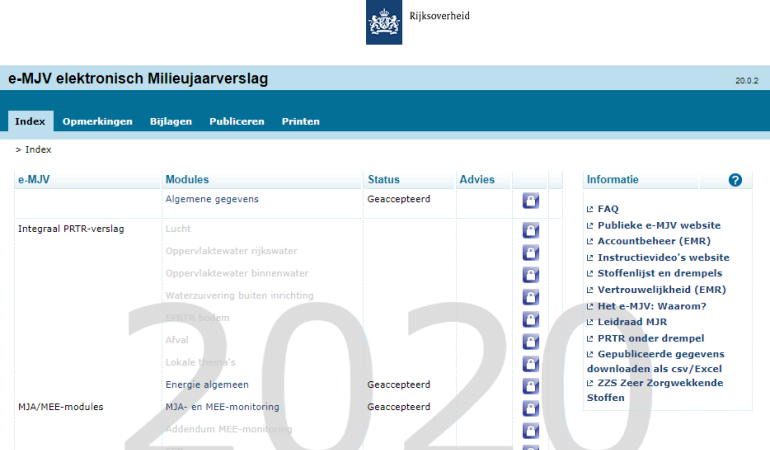Image resolution: width=770 pixels, height=450 pixels.
Task: Click Geaccepteerd status of Algemene gegevens
Action: 399,199
